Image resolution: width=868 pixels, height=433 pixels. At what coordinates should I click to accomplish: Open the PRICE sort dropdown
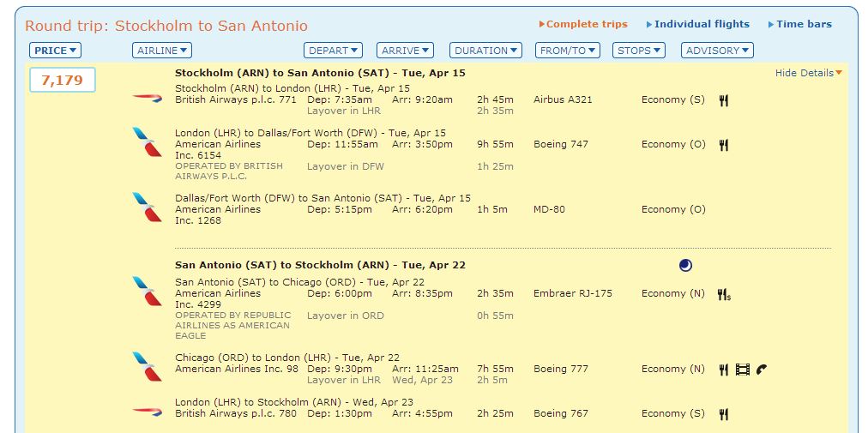pyautogui.click(x=56, y=51)
